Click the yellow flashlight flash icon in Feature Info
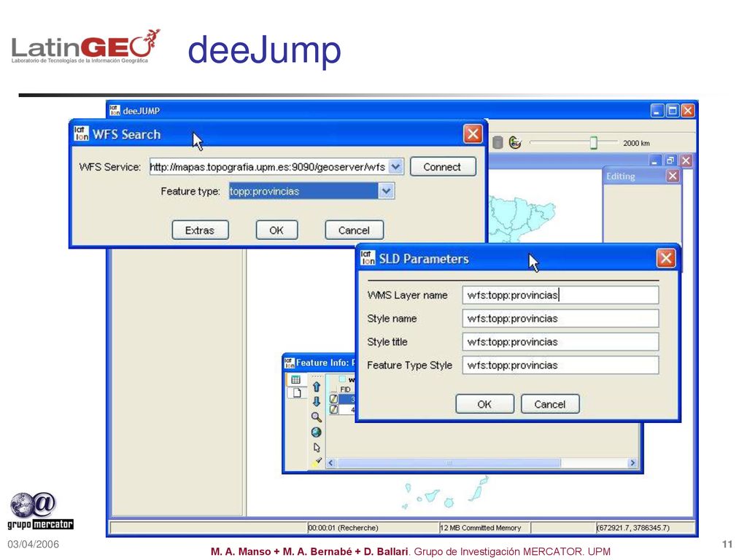The width and height of the screenshot is (747, 560). (317, 462)
